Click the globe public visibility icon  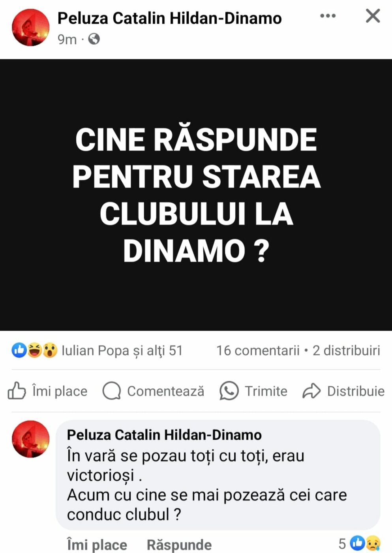(x=94, y=39)
